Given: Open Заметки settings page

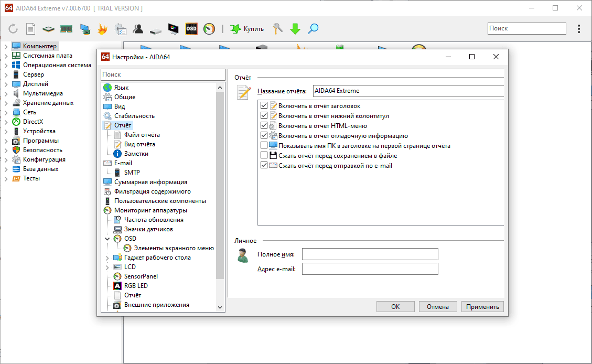Looking at the screenshot, I should (136, 154).
